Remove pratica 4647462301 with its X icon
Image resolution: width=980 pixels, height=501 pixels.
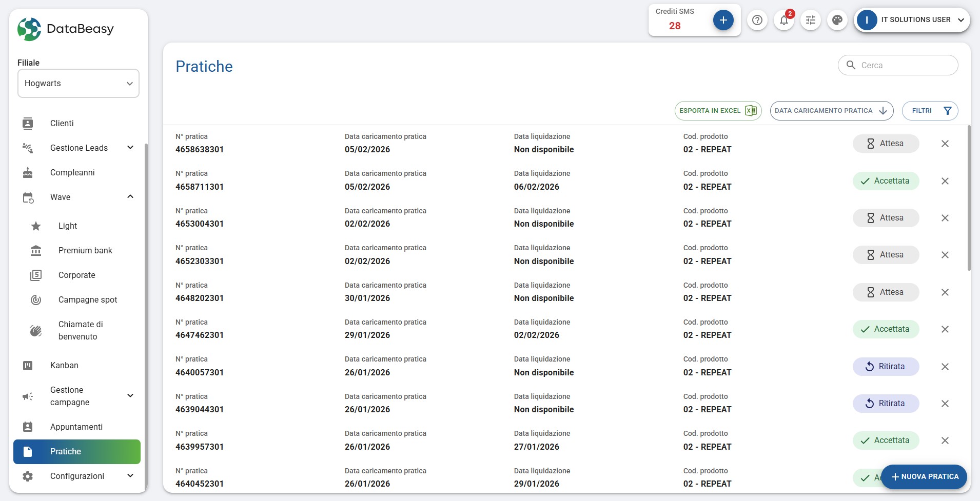(x=945, y=329)
